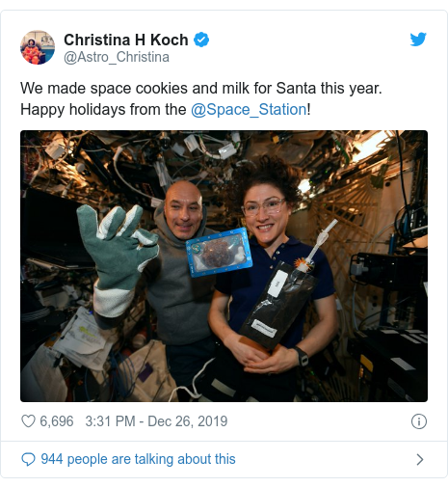Click the floating cookie pouch in photo
Viewport: 448px width, 487px height.
pyautogui.click(x=219, y=253)
